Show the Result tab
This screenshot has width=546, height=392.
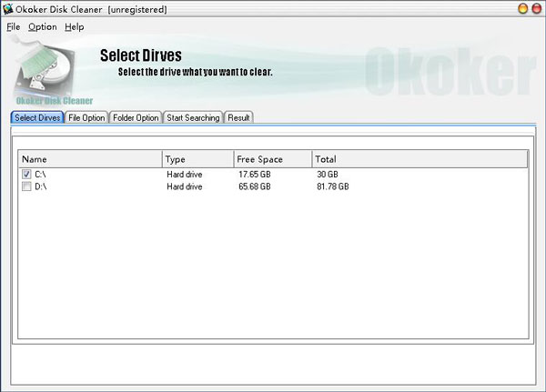(238, 117)
